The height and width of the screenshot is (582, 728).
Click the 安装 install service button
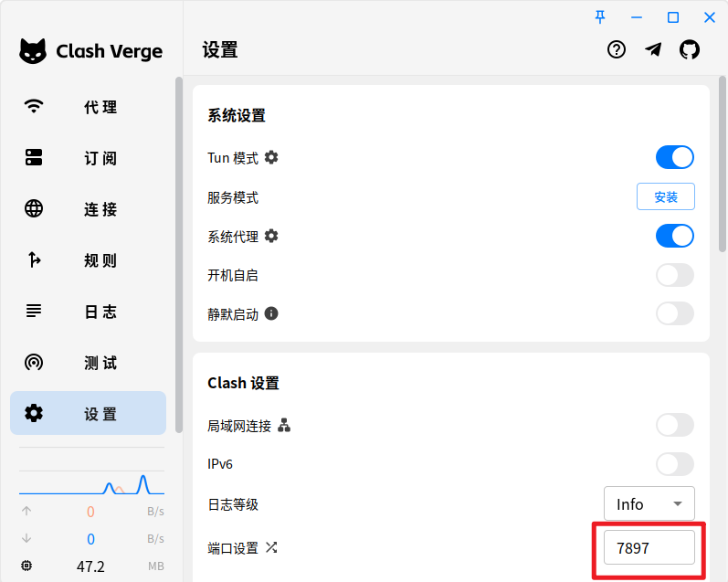tap(665, 196)
